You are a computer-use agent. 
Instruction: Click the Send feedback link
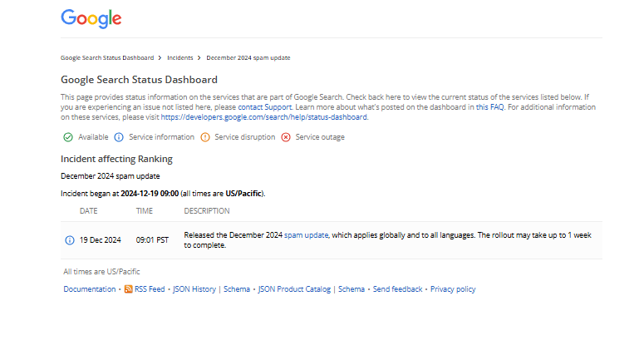(397, 289)
